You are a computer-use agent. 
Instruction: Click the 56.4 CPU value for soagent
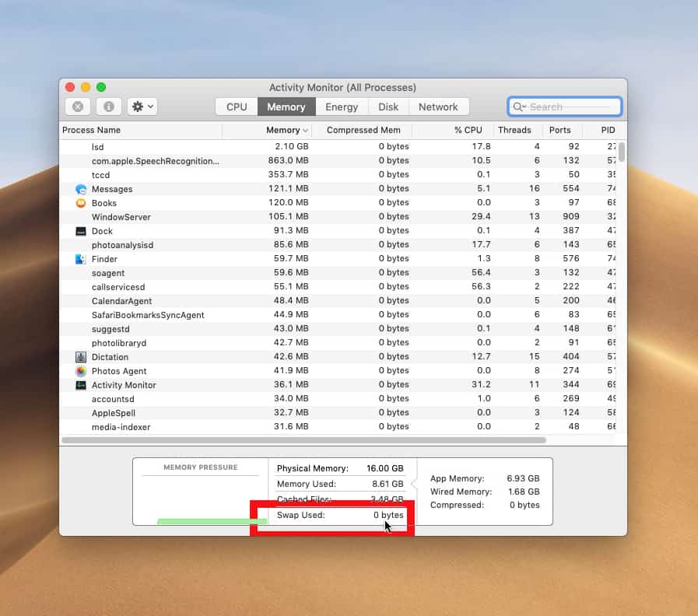(481, 272)
